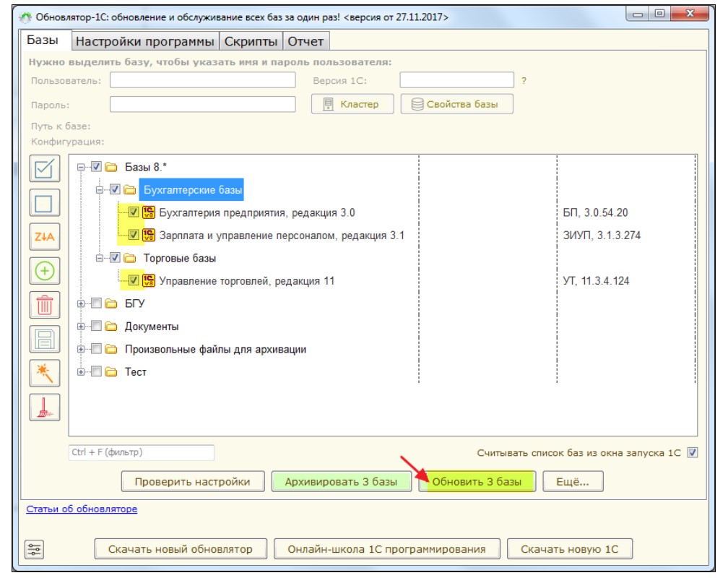Click the select-all checkmark sidebar icon
728x578 pixels.
[x=45, y=168]
